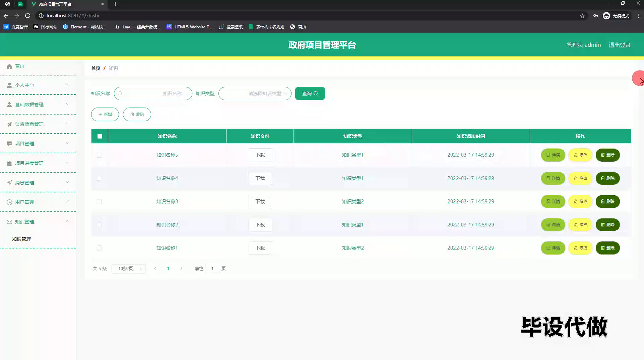644x360 pixels.
Task: Click the 个人中心 user icon
Action: click(9, 85)
